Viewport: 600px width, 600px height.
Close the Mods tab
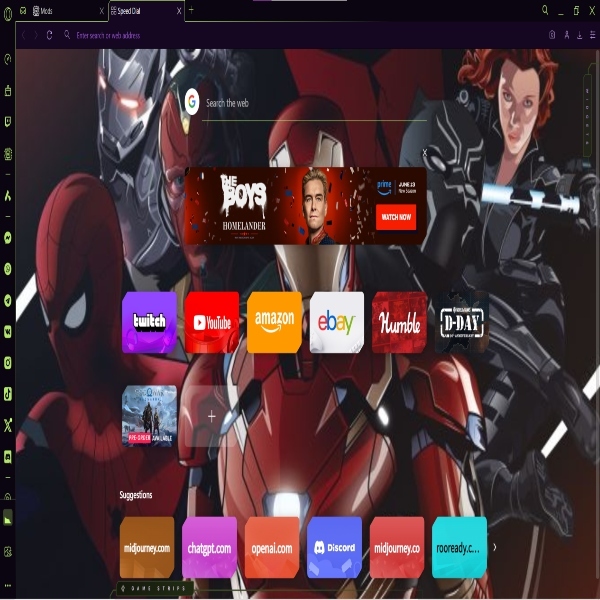click(101, 11)
